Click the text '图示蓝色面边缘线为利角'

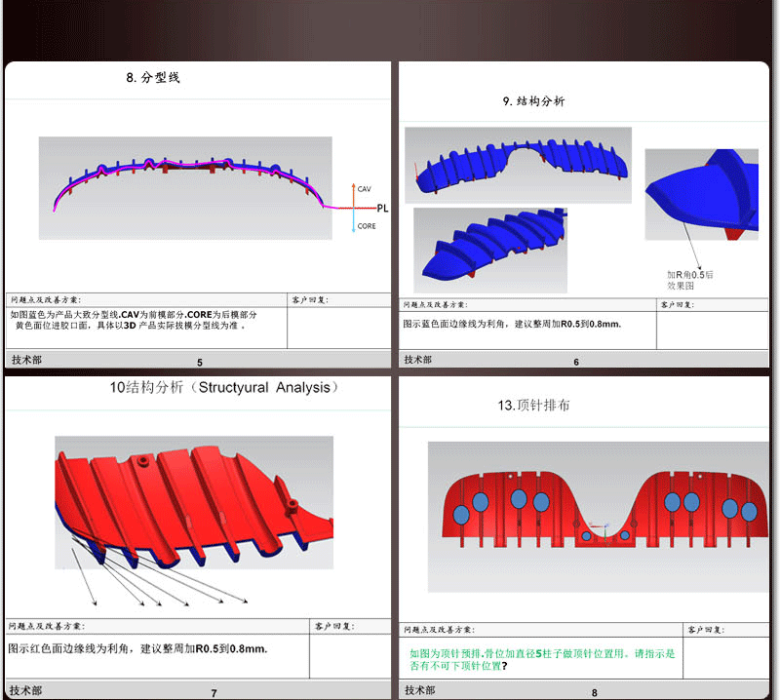pyautogui.click(x=512, y=324)
